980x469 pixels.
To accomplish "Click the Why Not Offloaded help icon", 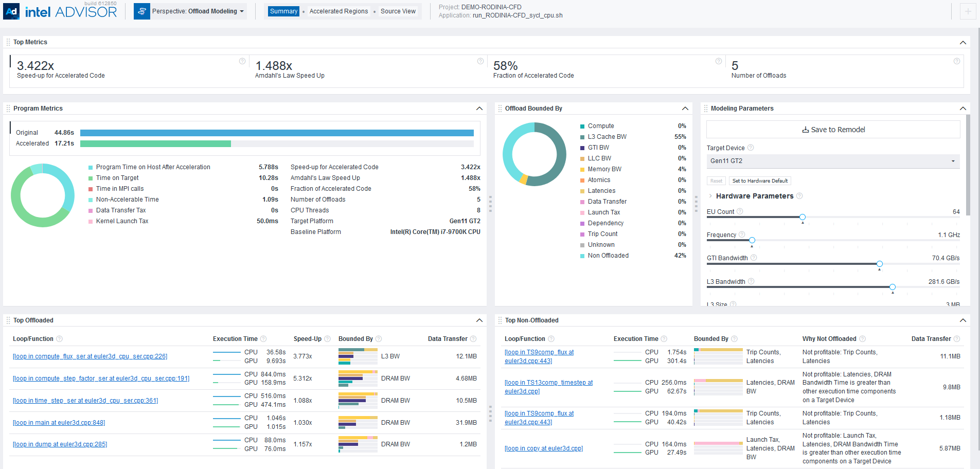I will coord(863,339).
